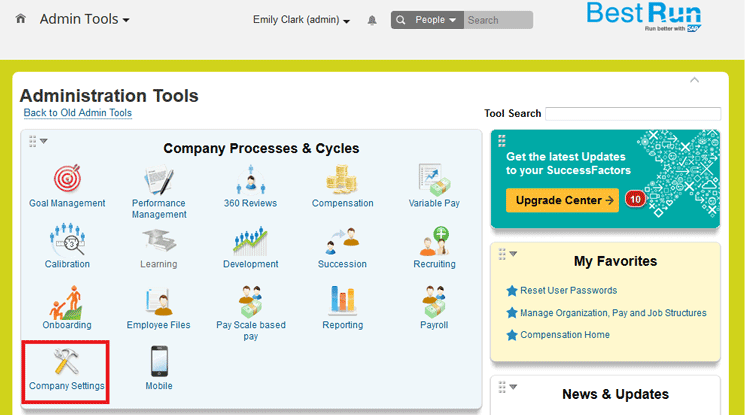The width and height of the screenshot is (745, 415).
Task: Open the 360 Reviews icon
Action: (251, 180)
